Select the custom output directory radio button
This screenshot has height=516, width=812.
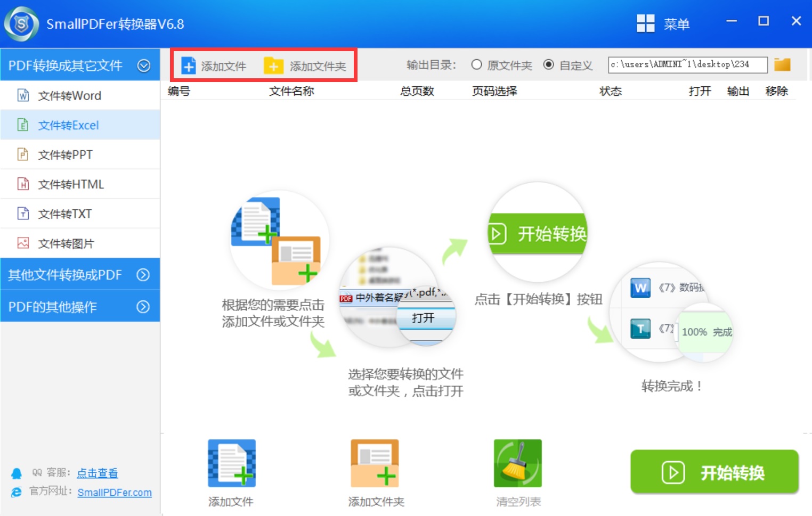(x=549, y=65)
